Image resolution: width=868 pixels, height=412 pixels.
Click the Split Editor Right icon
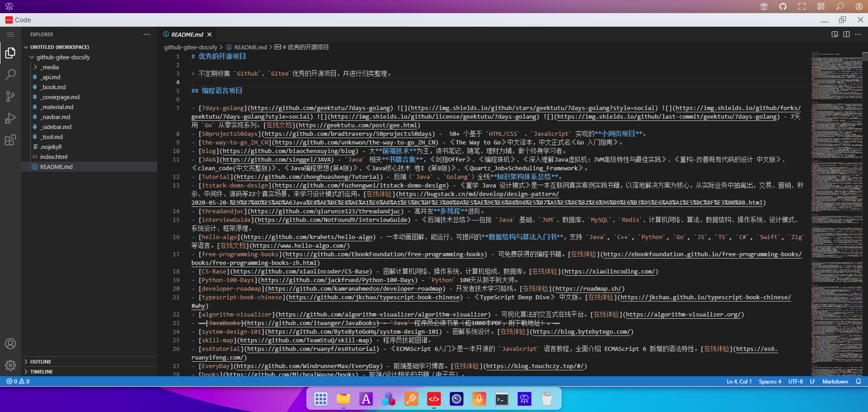pyautogui.click(x=846, y=34)
